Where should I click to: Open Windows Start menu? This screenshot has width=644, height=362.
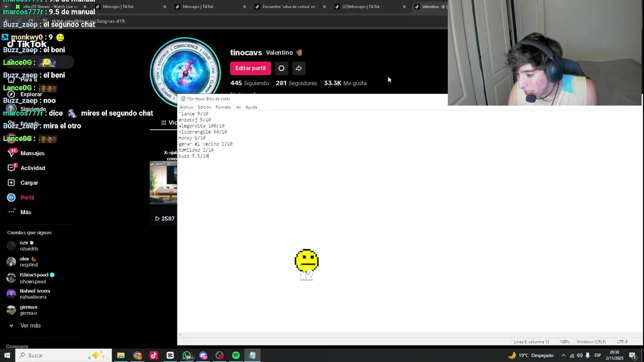click(7, 355)
